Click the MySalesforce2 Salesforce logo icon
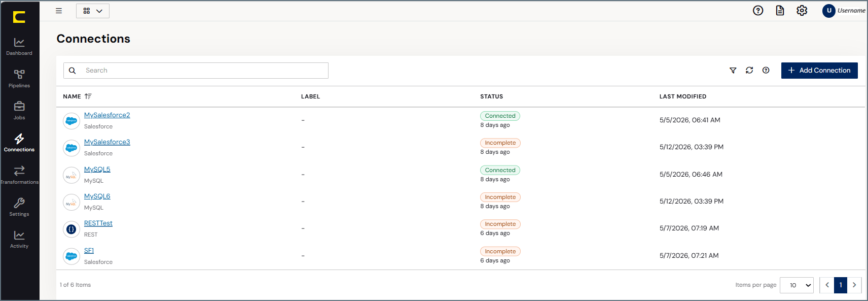This screenshot has width=868, height=301. click(71, 121)
